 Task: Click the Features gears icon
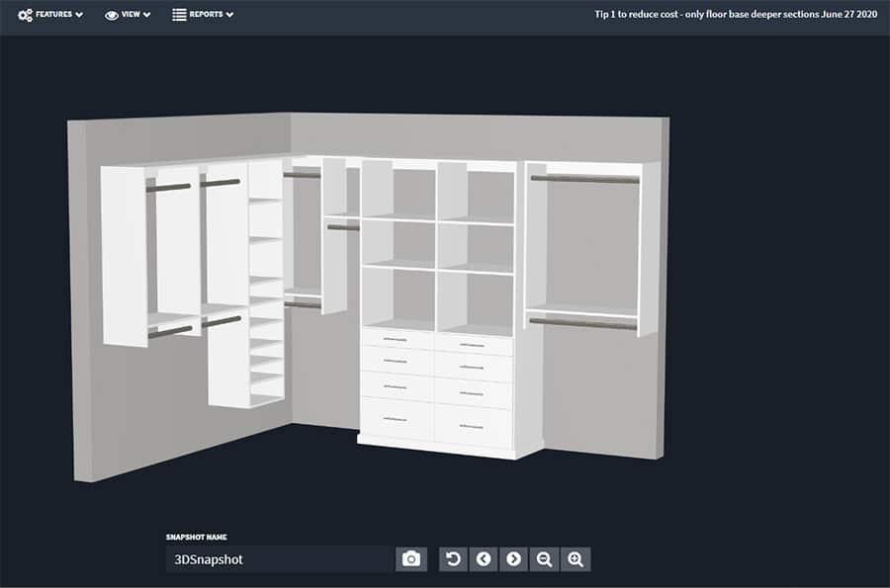(x=25, y=15)
